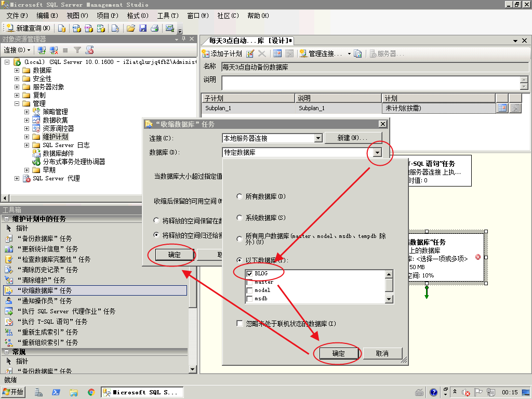Expand the 安全性 folder node
The height and width of the screenshot is (399, 532).
17,79
